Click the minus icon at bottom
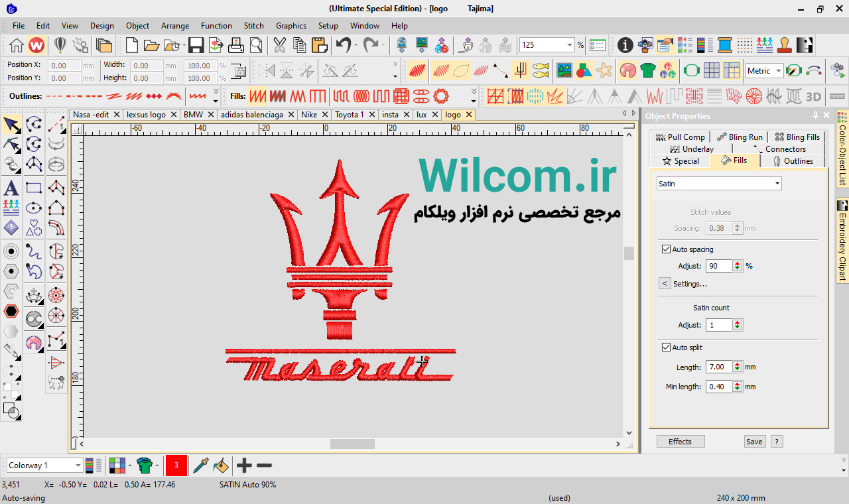Screen dimensions: 849x504 click(264, 466)
